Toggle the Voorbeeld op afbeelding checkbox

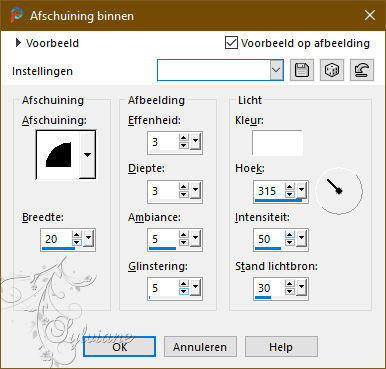[231, 43]
